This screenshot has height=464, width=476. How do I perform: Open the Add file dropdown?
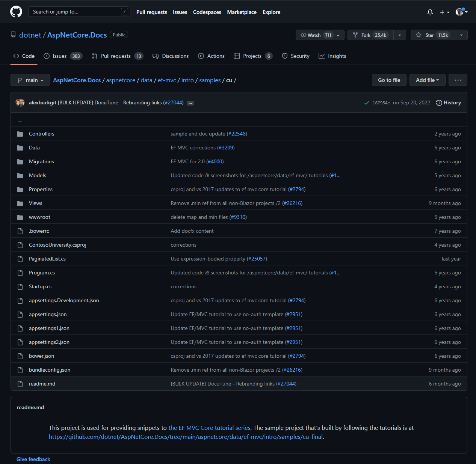pos(428,80)
